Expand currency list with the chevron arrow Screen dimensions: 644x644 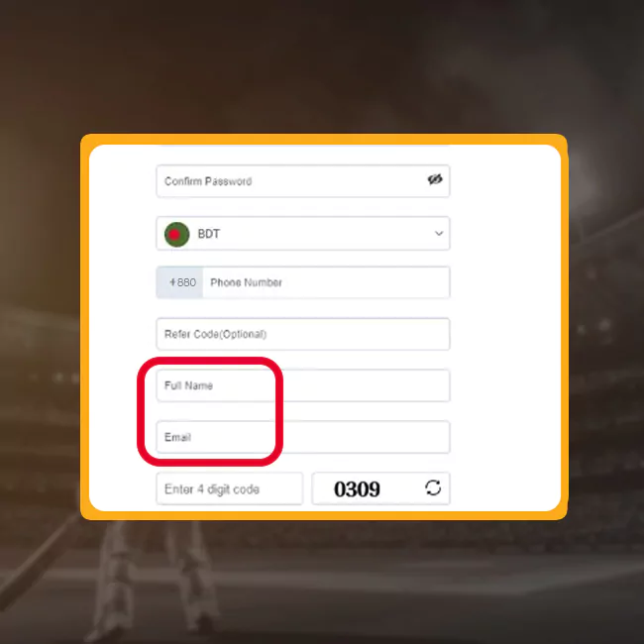click(x=439, y=233)
